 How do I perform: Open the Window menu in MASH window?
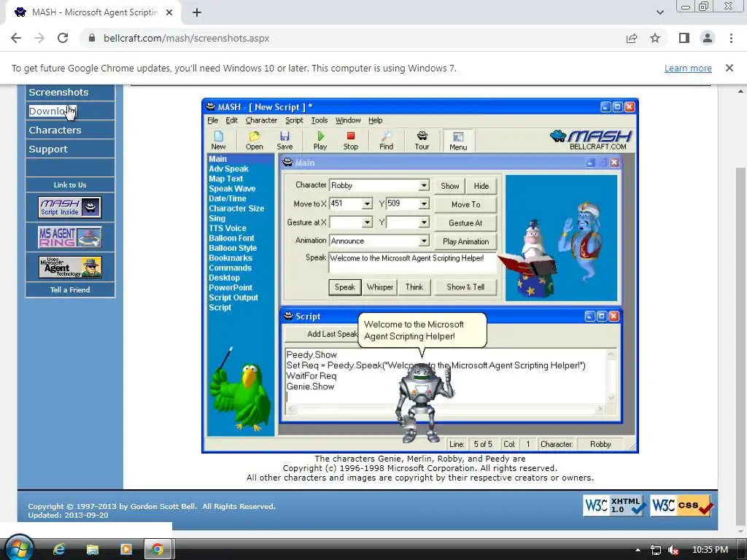(x=348, y=120)
